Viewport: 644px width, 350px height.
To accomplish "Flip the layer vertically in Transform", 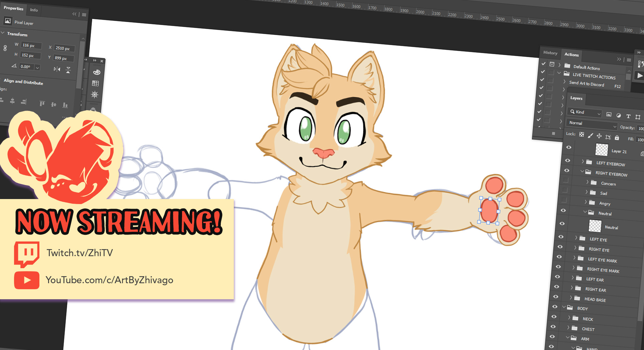I will (x=68, y=70).
